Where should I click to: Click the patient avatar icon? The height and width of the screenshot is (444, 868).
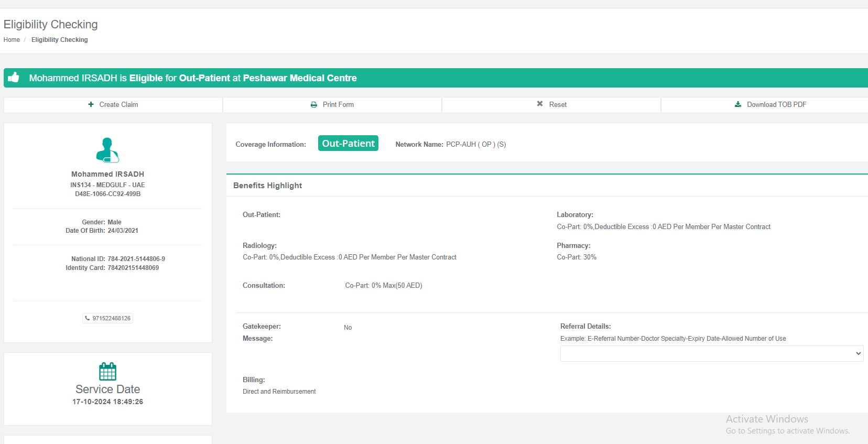click(107, 150)
